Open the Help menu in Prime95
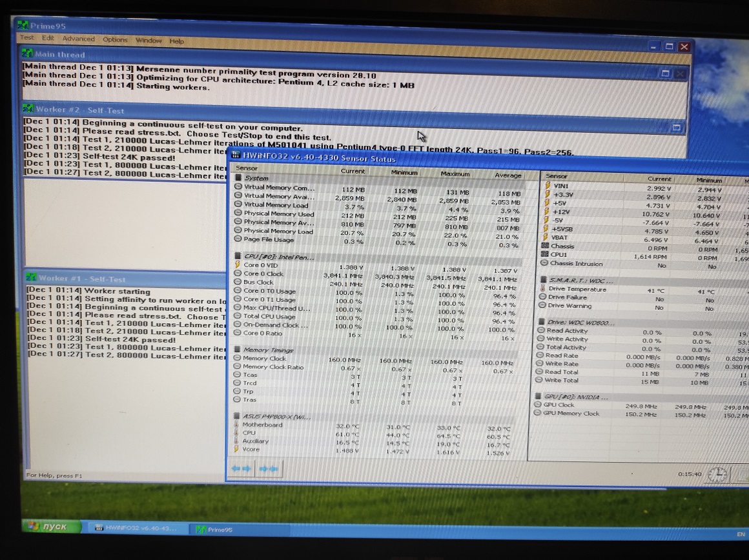Viewport: 749px width, 560px height. click(177, 41)
